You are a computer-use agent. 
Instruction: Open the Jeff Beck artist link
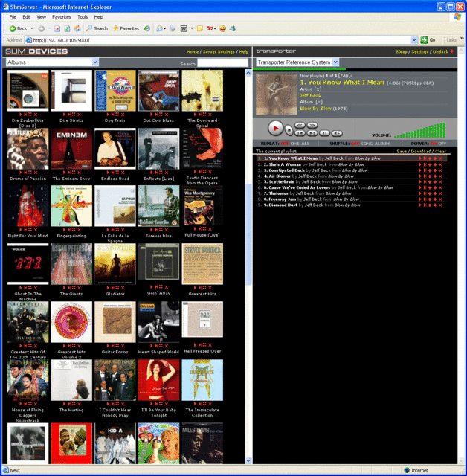(310, 96)
